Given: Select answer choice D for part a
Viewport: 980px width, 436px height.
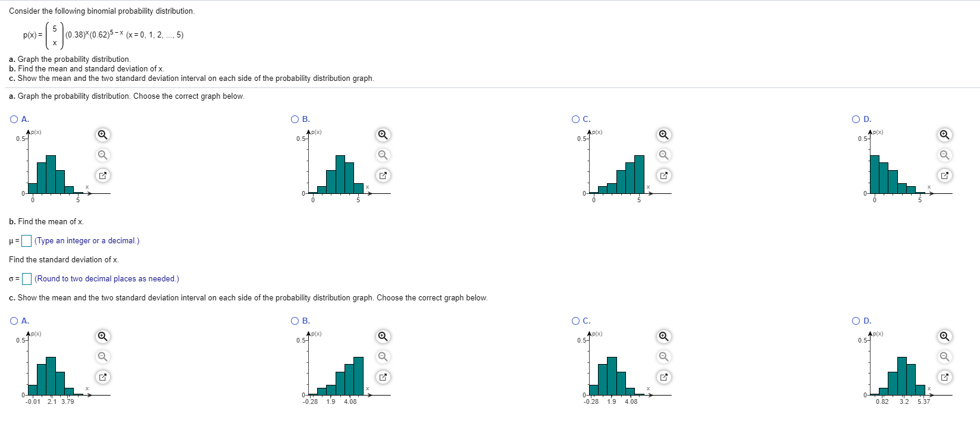Looking at the screenshot, I should tap(856, 119).
